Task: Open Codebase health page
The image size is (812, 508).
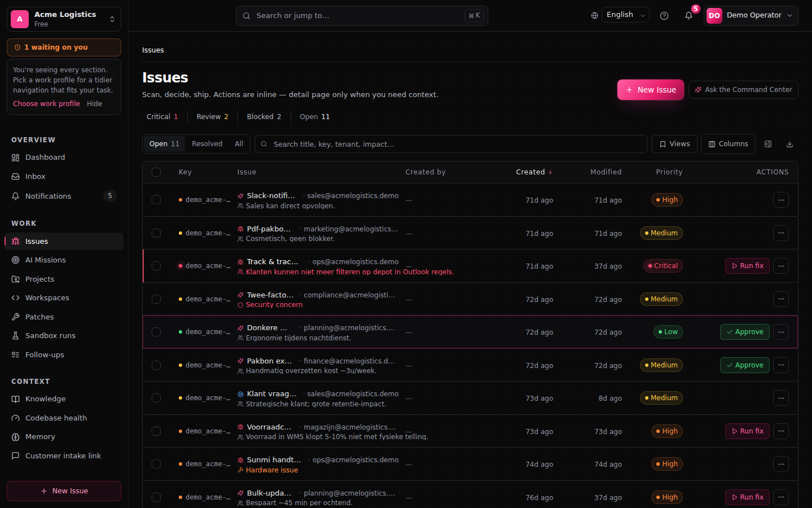Action: pyautogui.click(x=64, y=418)
